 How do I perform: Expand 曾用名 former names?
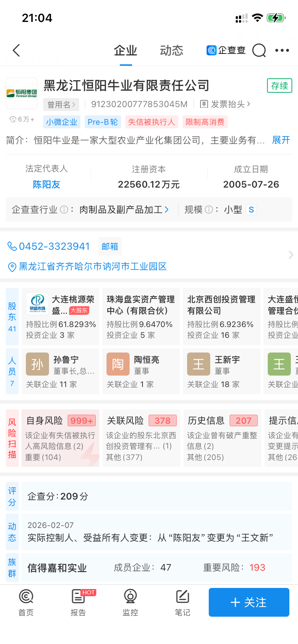tap(61, 105)
